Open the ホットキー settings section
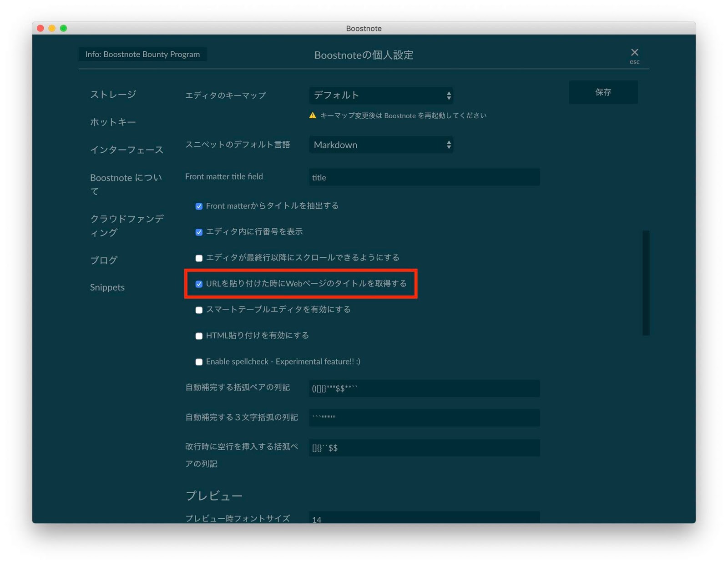The width and height of the screenshot is (728, 566). point(112,122)
